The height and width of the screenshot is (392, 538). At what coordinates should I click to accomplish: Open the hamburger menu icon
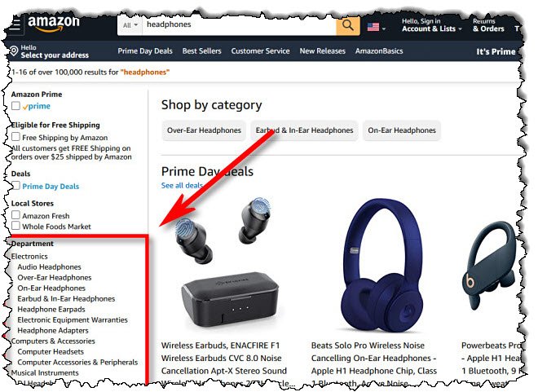15,25
